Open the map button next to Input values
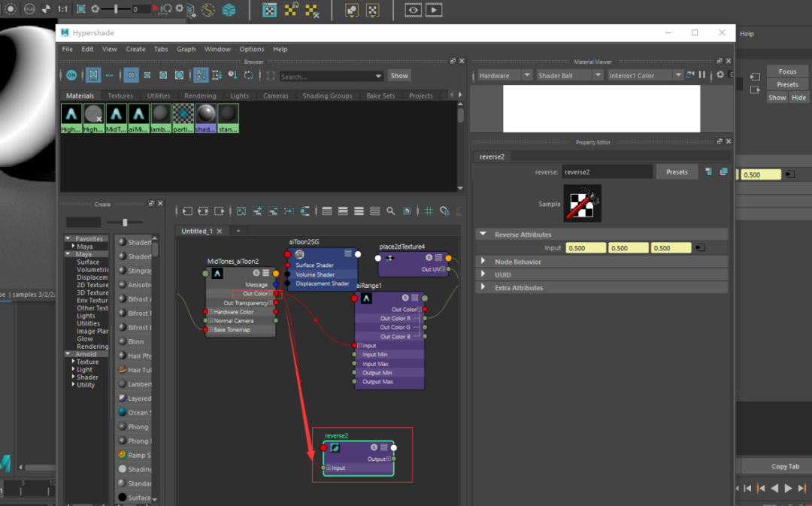The width and height of the screenshot is (812, 506). [700, 248]
